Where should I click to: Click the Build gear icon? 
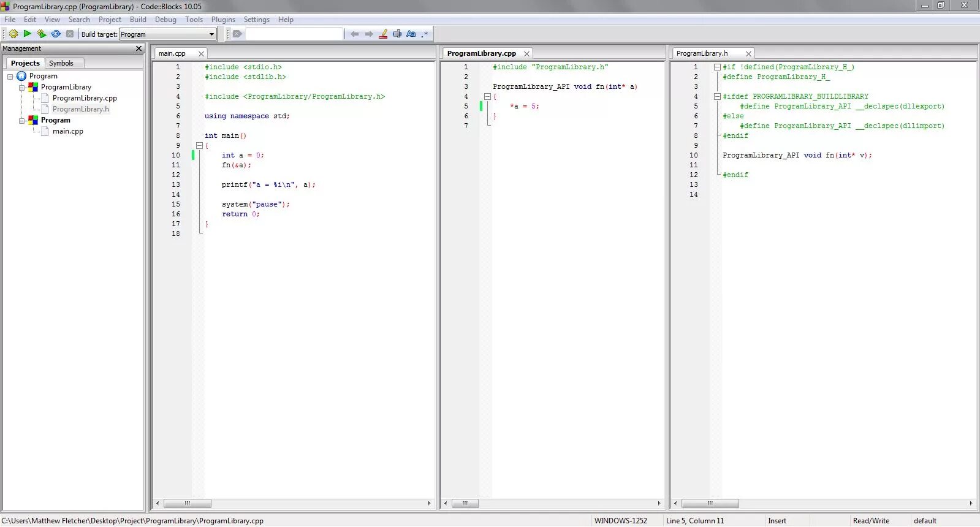click(x=13, y=34)
